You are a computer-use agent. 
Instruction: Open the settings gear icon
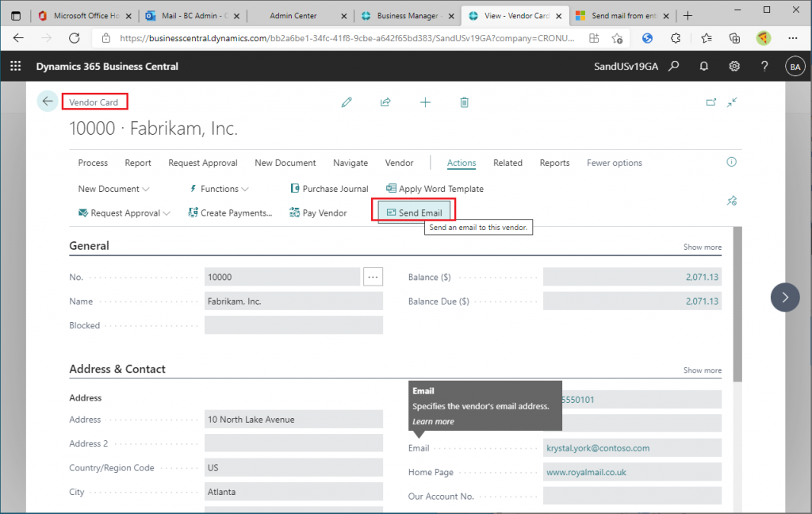734,66
